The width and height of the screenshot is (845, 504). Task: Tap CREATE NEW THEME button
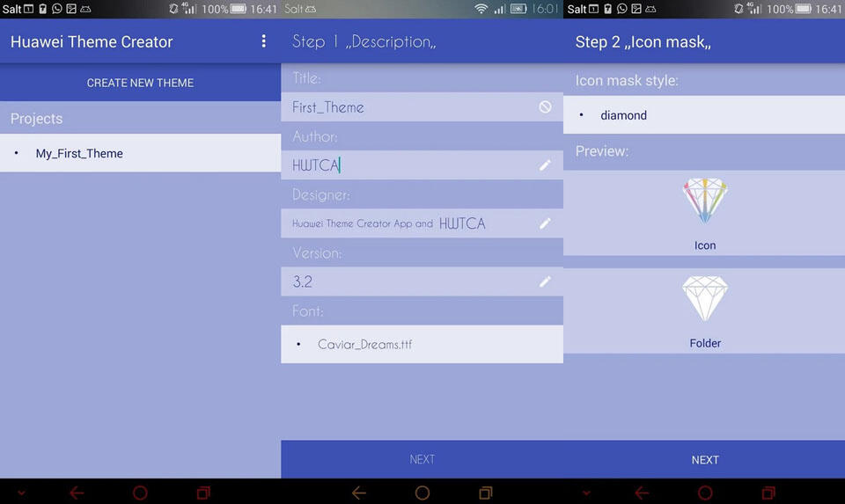coord(140,83)
